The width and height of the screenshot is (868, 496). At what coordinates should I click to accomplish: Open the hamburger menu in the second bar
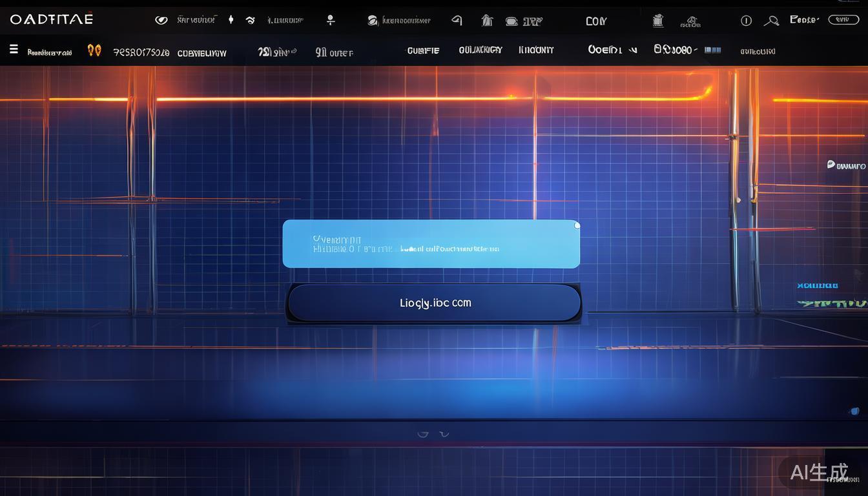pos(13,50)
